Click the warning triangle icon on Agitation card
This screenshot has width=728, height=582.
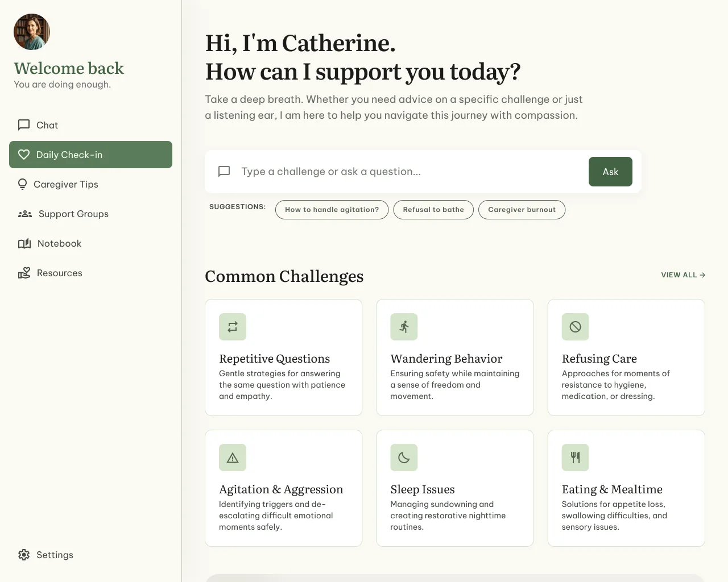(233, 458)
